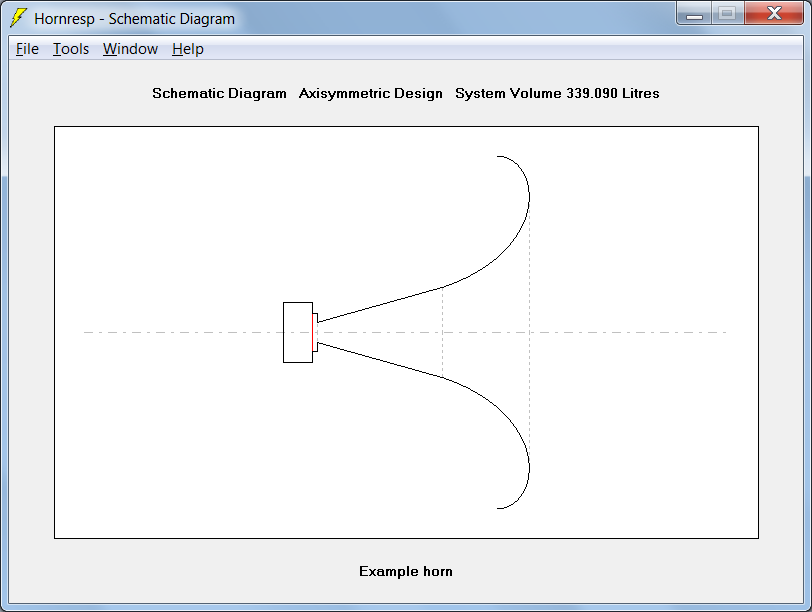Click the 'System Volume 339.090 Litres' text
Image resolution: width=812 pixels, height=612 pixels.
[x=557, y=93]
